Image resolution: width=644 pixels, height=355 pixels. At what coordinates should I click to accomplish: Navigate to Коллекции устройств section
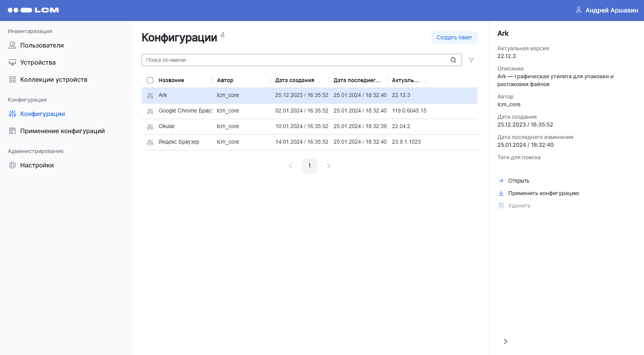tap(54, 80)
